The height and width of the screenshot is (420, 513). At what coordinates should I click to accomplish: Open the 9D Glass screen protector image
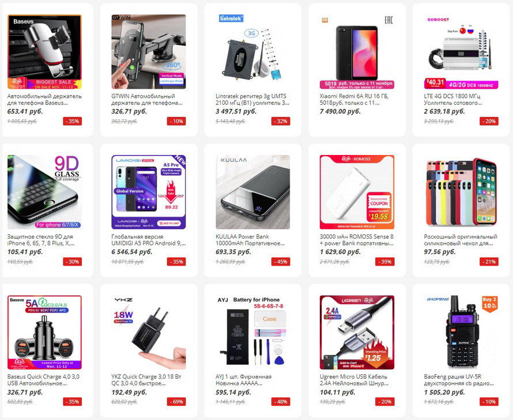(x=44, y=192)
